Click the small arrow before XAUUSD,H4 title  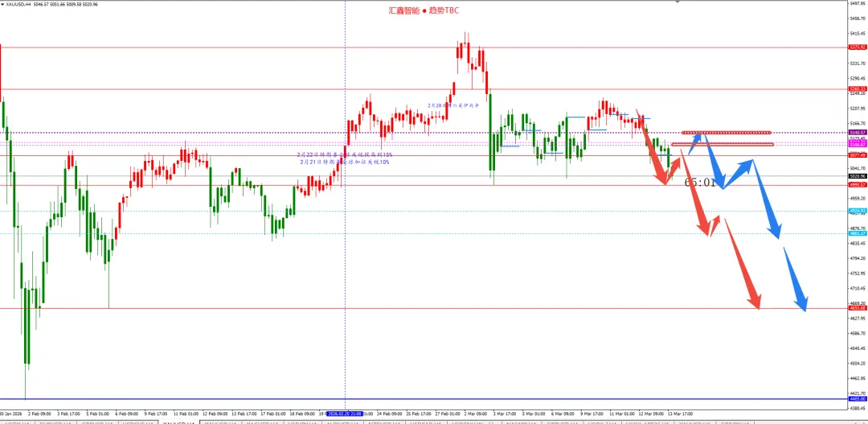pyautogui.click(x=2, y=4)
